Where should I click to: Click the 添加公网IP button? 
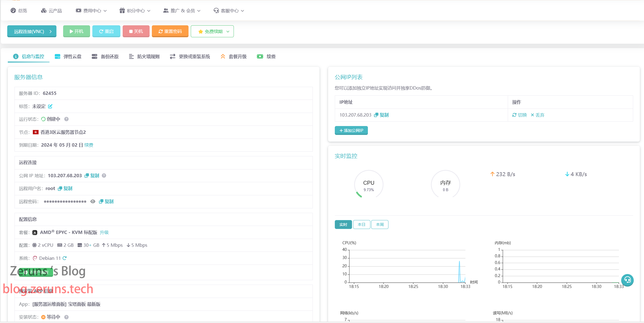(351, 130)
